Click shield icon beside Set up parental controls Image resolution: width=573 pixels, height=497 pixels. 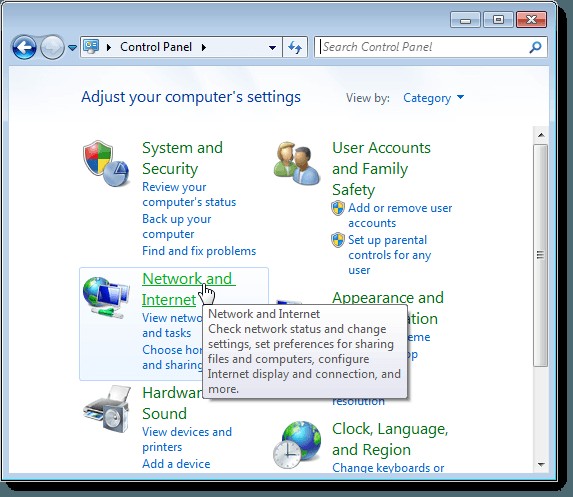[338, 240]
